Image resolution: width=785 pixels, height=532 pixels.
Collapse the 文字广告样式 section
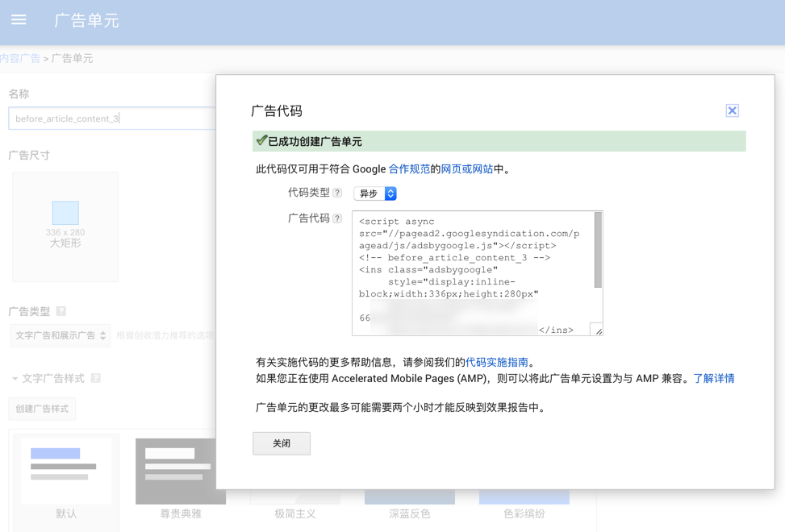click(15, 379)
